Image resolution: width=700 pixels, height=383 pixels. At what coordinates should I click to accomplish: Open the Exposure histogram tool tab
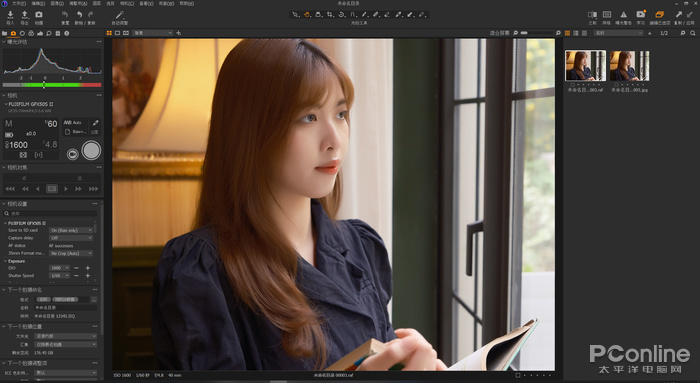pos(40,33)
